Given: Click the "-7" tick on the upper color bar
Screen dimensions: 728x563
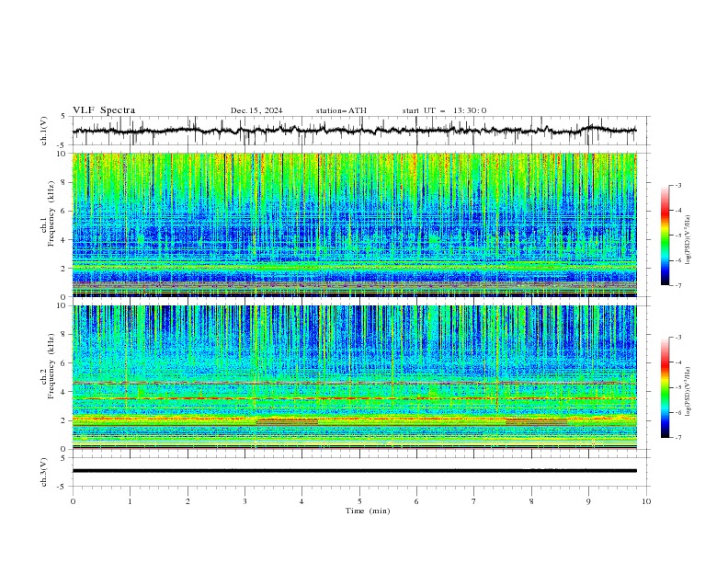Looking at the screenshot, I should [x=677, y=285].
